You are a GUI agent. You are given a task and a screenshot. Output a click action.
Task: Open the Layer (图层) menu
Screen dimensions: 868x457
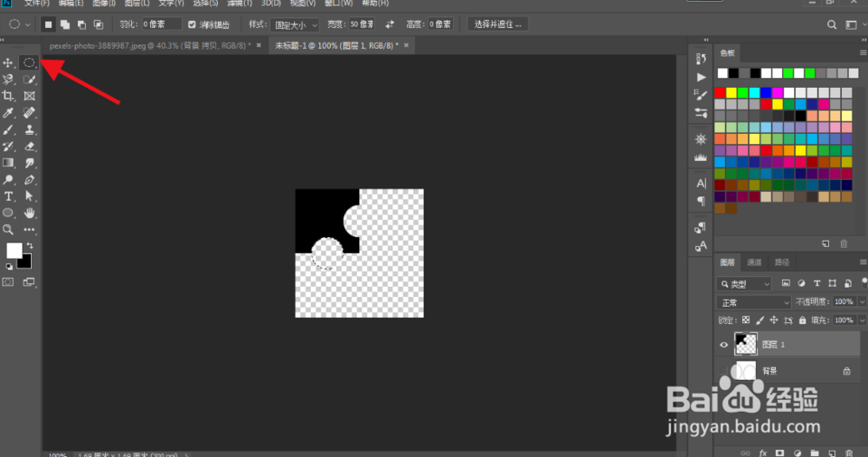pyautogui.click(x=137, y=3)
